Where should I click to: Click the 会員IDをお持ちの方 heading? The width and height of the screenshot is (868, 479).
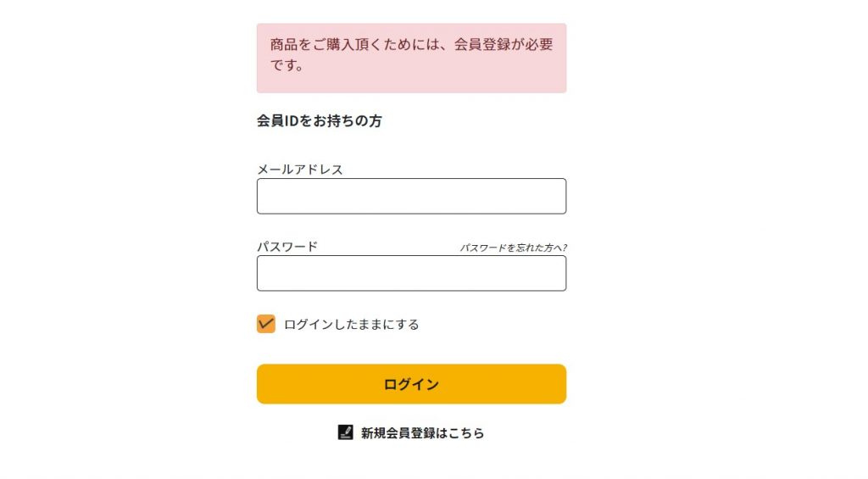320,120
